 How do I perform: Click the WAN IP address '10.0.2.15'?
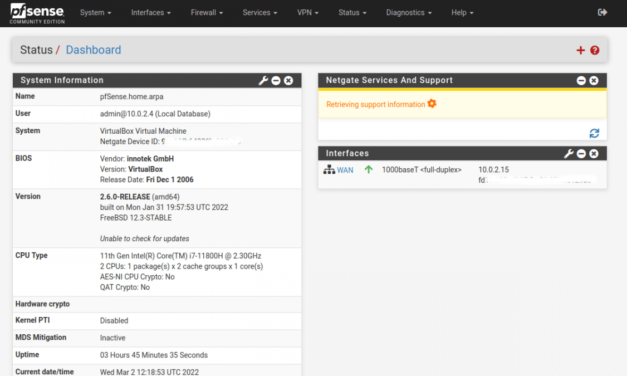[494, 170]
